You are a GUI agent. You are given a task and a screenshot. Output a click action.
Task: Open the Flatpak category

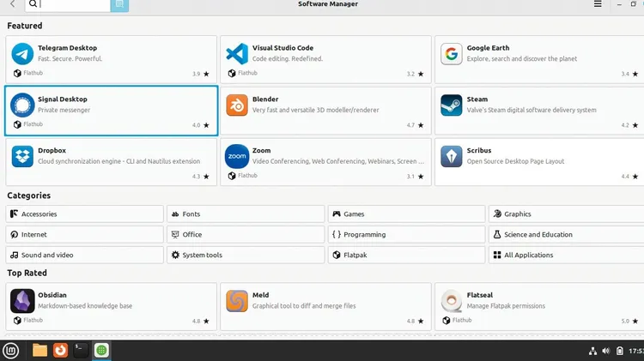pos(407,255)
